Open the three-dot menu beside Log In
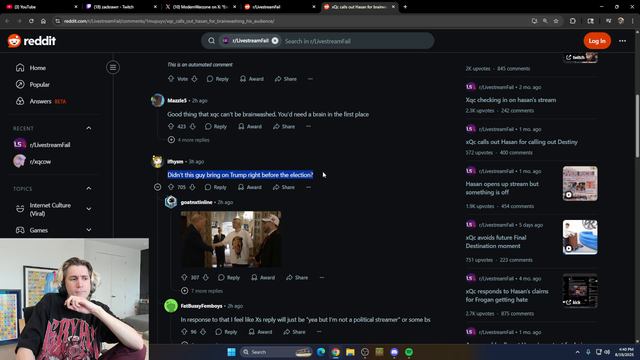 [x=622, y=41]
